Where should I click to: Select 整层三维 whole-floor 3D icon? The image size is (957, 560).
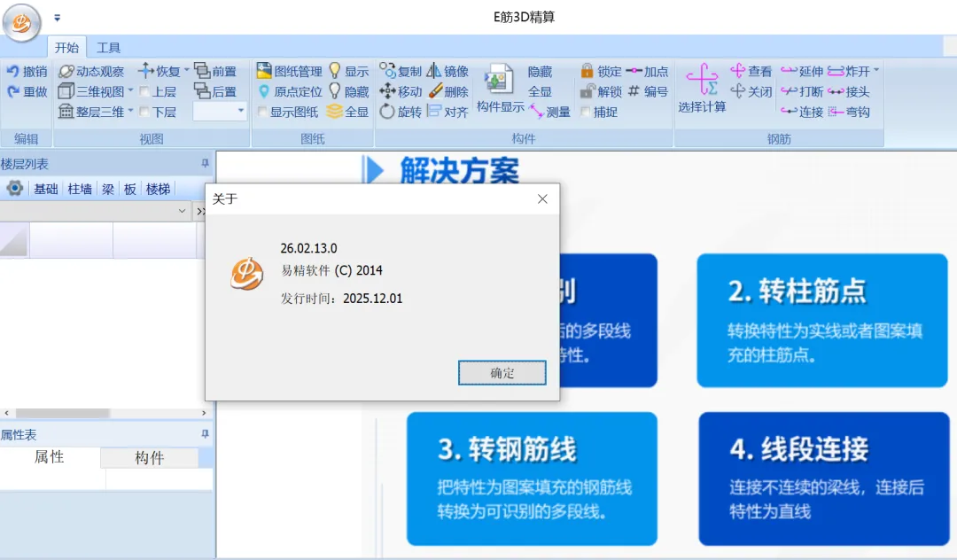click(66, 112)
